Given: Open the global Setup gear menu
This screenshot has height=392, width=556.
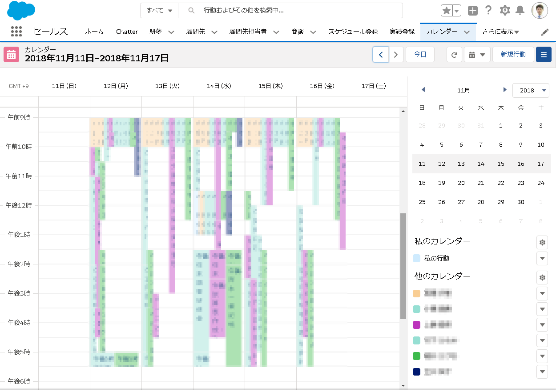Looking at the screenshot, I should (505, 10).
